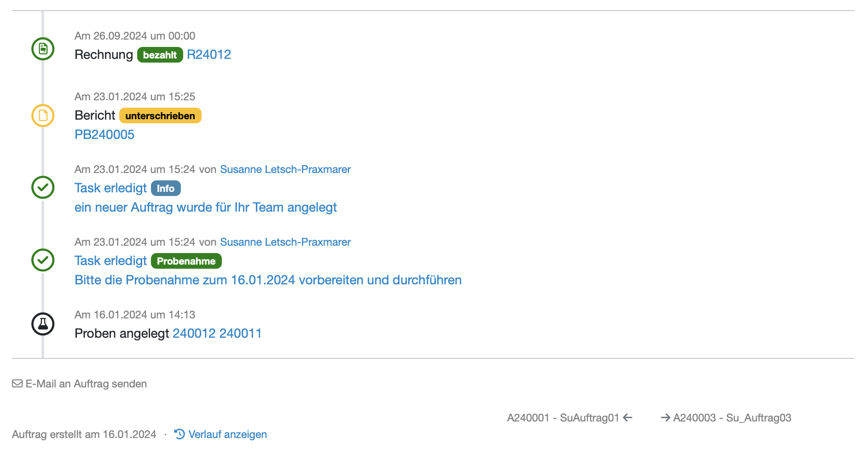Viewport: 868px width, 450px height.
Task: Click the checkmark icon beside the Probenahme task
Action: pos(42,260)
